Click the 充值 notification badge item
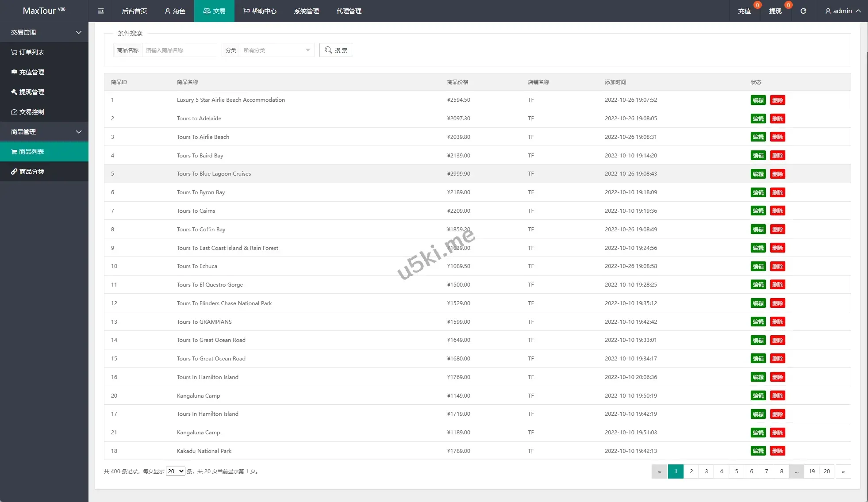This screenshot has width=868, height=502. 745,11
